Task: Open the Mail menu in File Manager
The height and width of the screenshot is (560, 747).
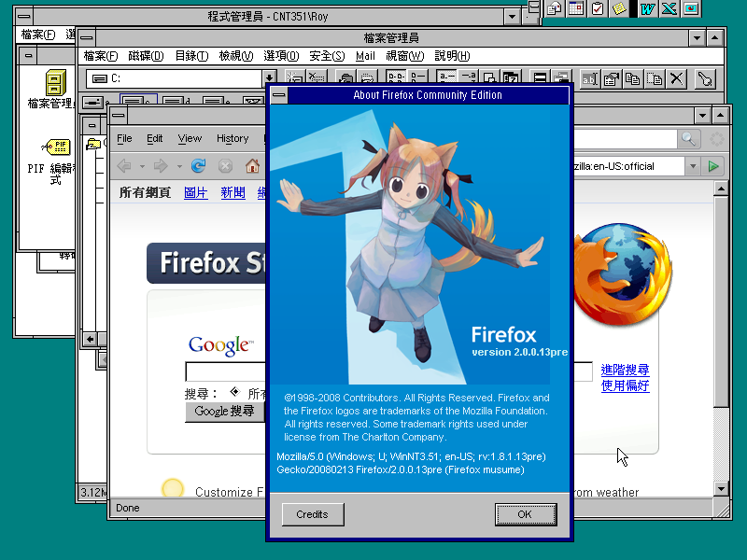Action: click(365, 56)
